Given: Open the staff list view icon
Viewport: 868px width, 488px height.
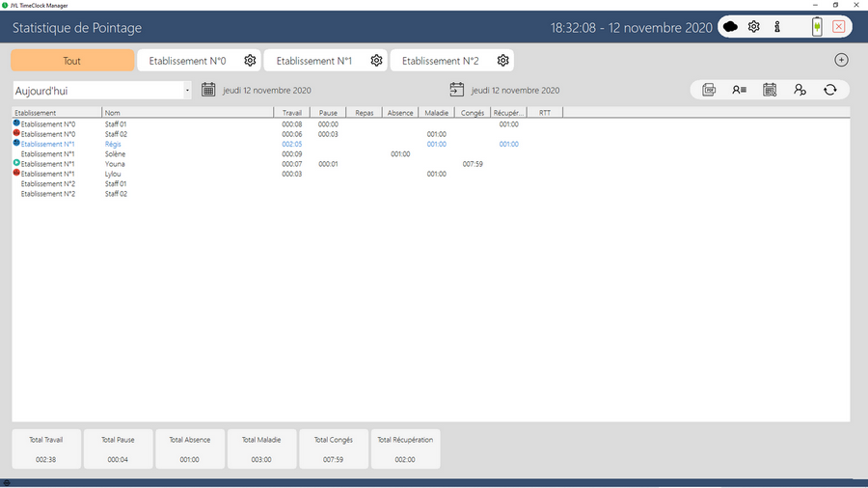Looking at the screenshot, I should pos(739,90).
